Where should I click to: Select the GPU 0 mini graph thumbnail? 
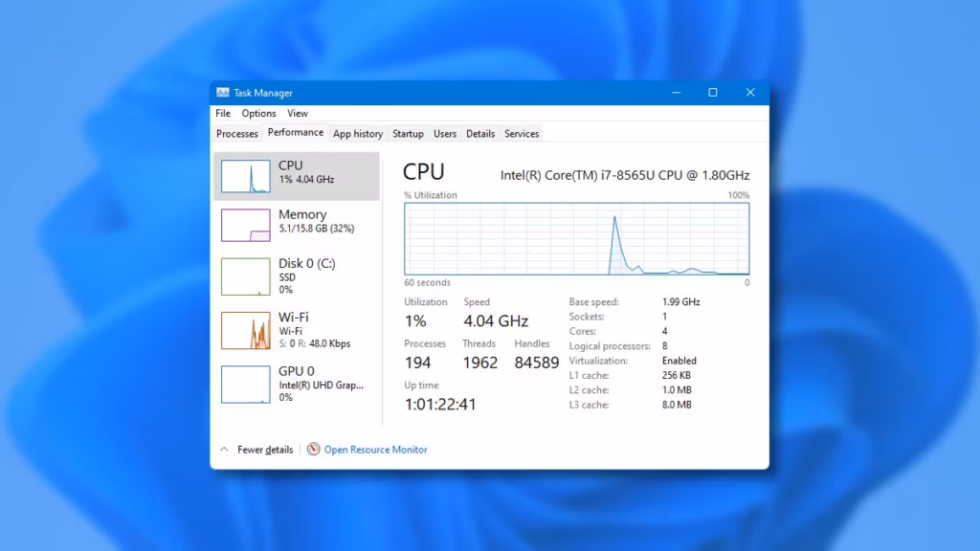point(246,385)
